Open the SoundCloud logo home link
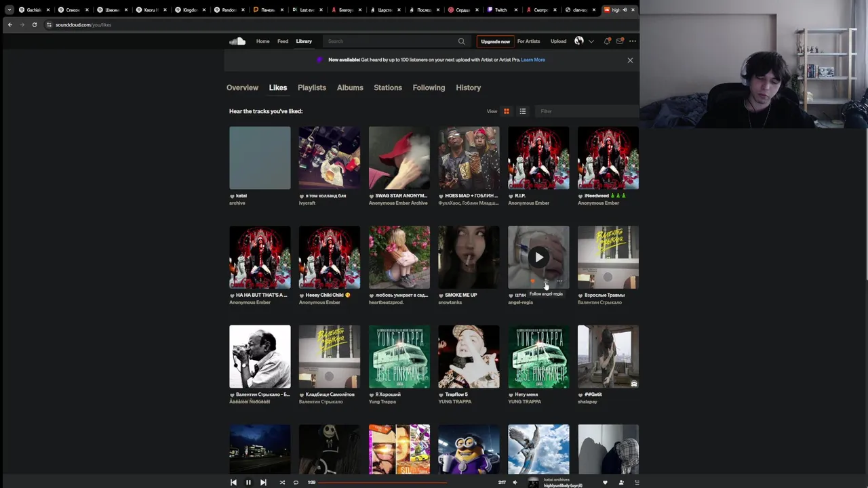The width and height of the screenshot is (868, 488). tap(237, 41)
